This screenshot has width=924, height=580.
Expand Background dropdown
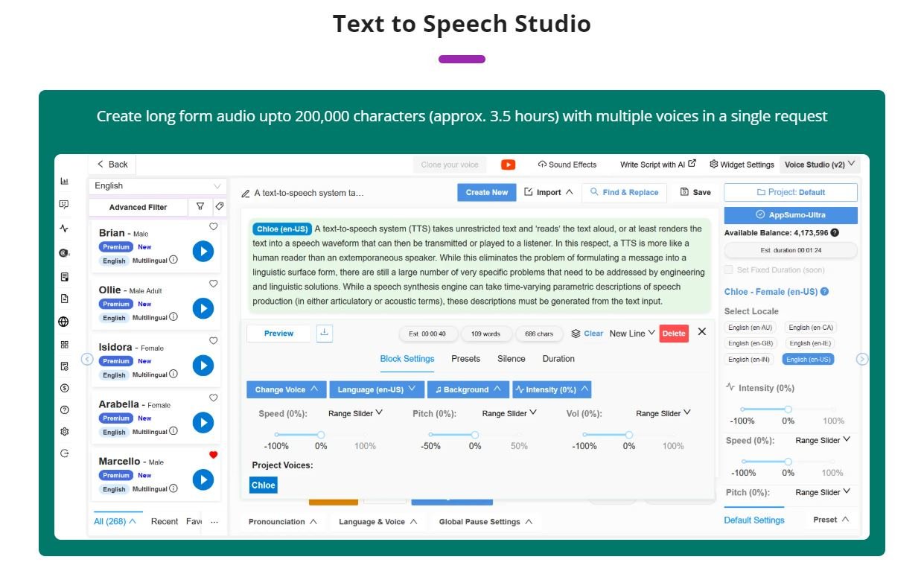468,389
